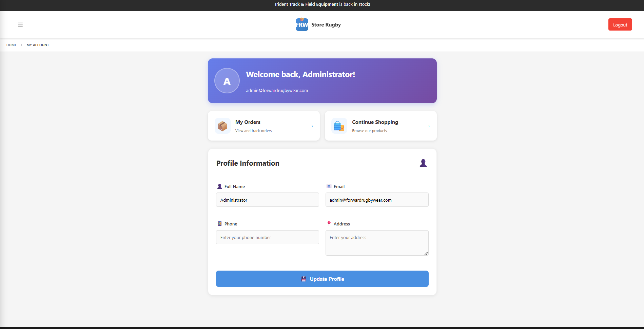This screenshot has height=329, width=644.
Task: Click the profile silhouette icon in header
Action: (423, 163)
